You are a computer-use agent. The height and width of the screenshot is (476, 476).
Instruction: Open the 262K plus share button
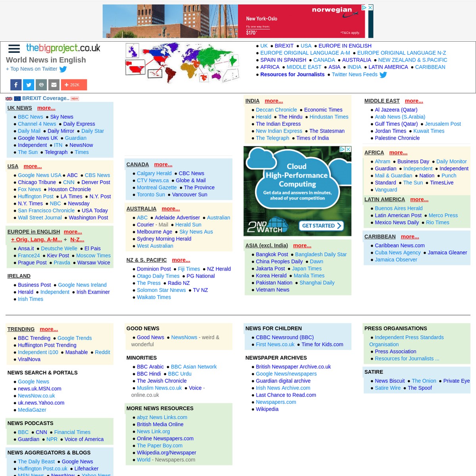(x=74, y=85)
